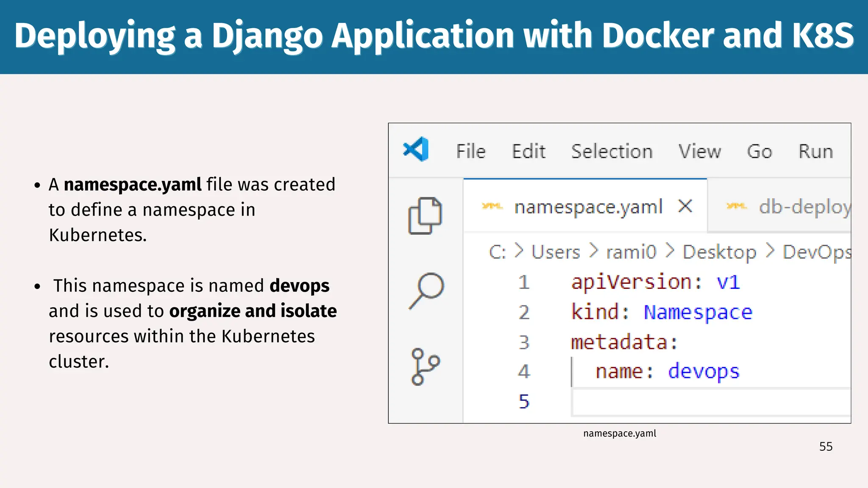Expand the Desktop breadcrumb segment
The width and height of the screenshot is (868, 488).
pyautogui.click(x=719, y=252)
